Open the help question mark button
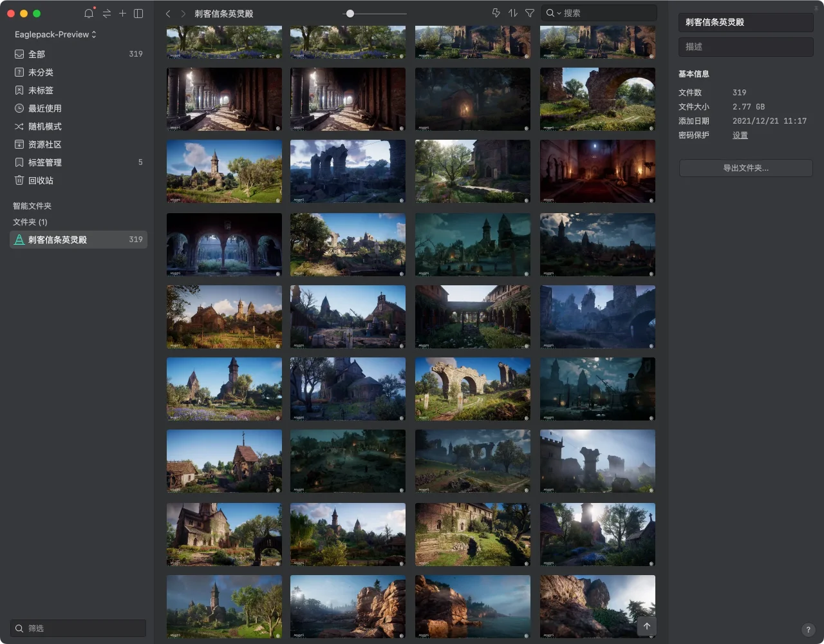Screen dimensions: 824x644 [809, 630]
